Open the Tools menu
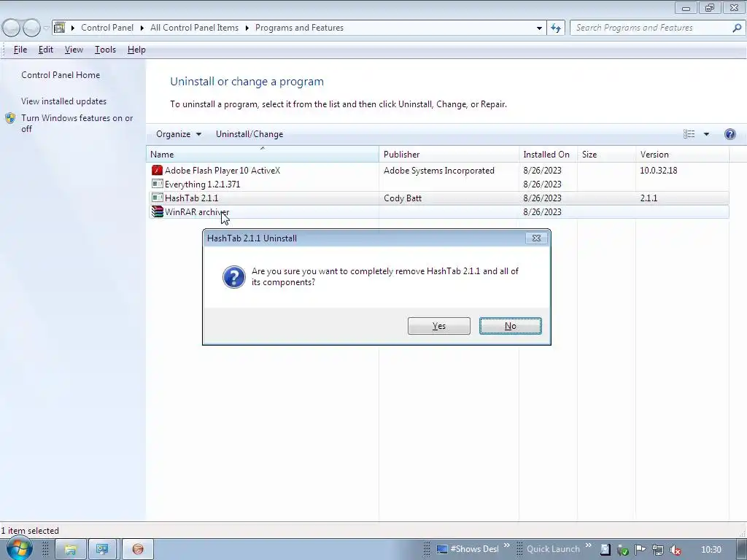The height and width of the screenshot is (560, 747). click(x=105, y=50)
